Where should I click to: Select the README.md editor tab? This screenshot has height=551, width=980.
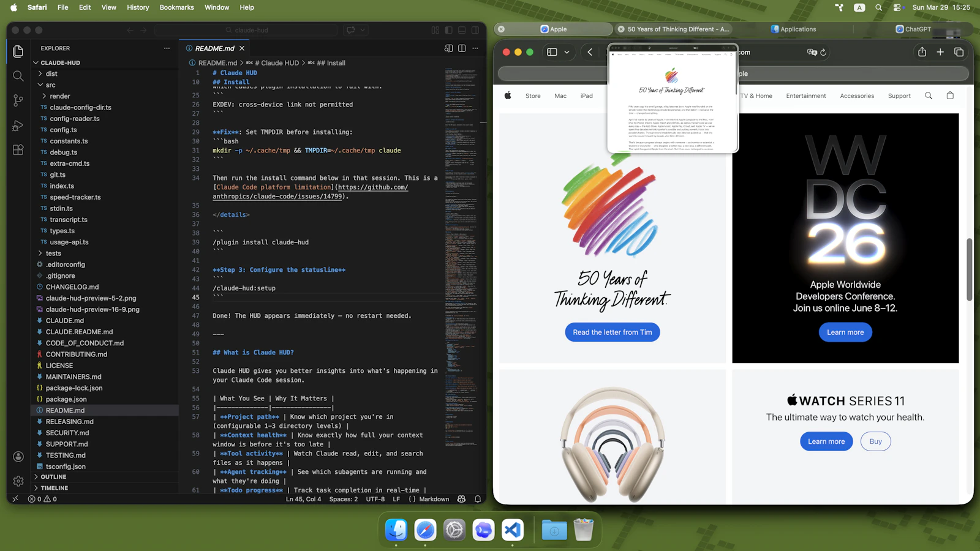[x=215, y=48]
